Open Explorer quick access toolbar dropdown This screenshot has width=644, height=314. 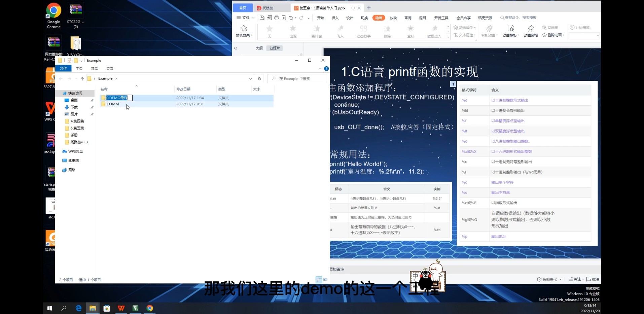[x=81, y=61]
